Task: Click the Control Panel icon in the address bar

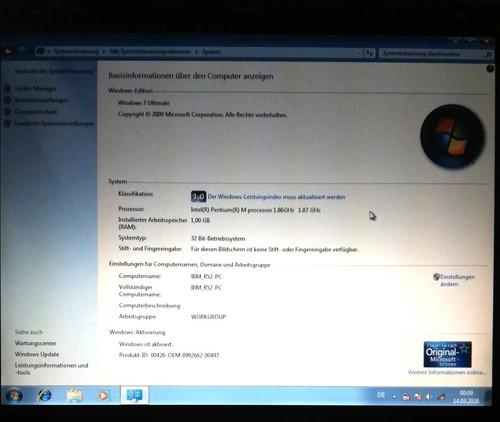Action: pos(40,52)
